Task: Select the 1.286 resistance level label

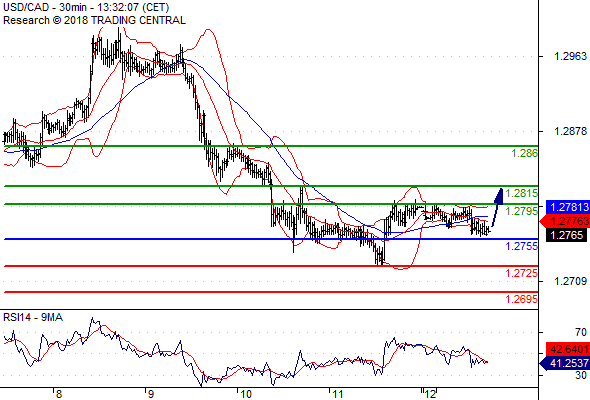Action: point(524,153)
